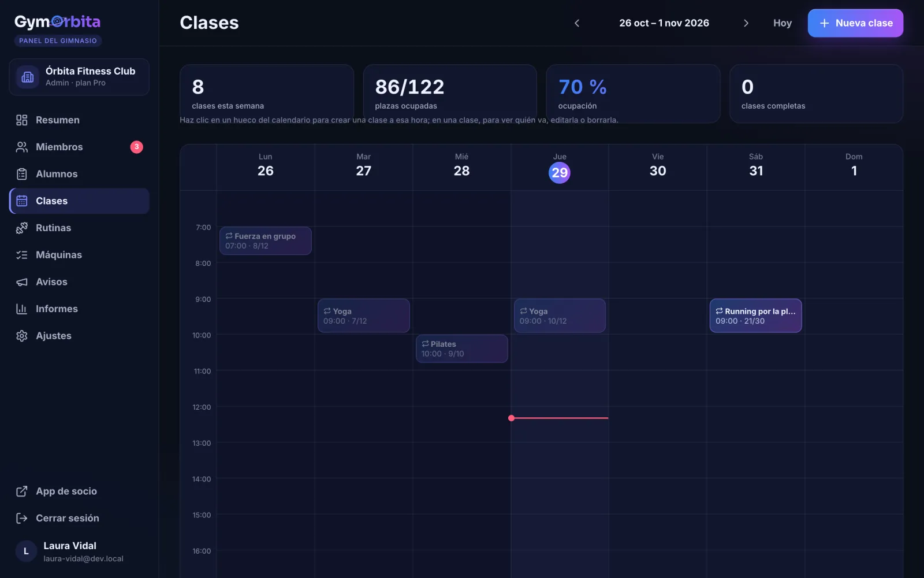This screenshot has width=924, height=578.
Task: Open the App de socio link
Action: point(79,491)
